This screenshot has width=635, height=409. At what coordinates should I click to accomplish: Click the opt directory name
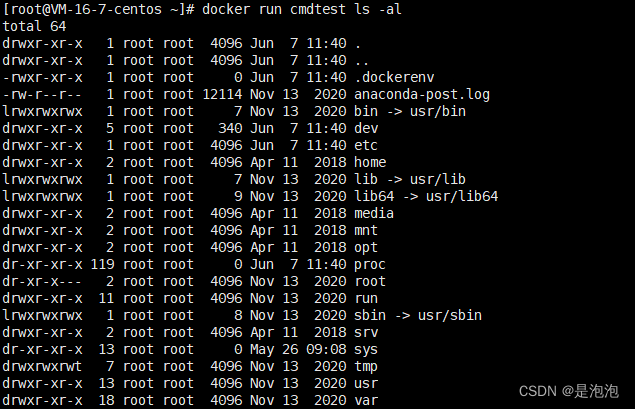(366, 247)
